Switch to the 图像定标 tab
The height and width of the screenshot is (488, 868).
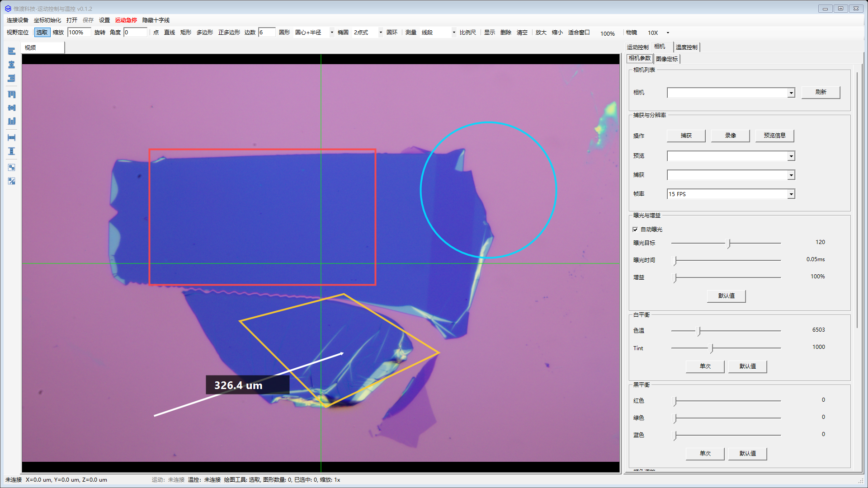click(667, 59)
